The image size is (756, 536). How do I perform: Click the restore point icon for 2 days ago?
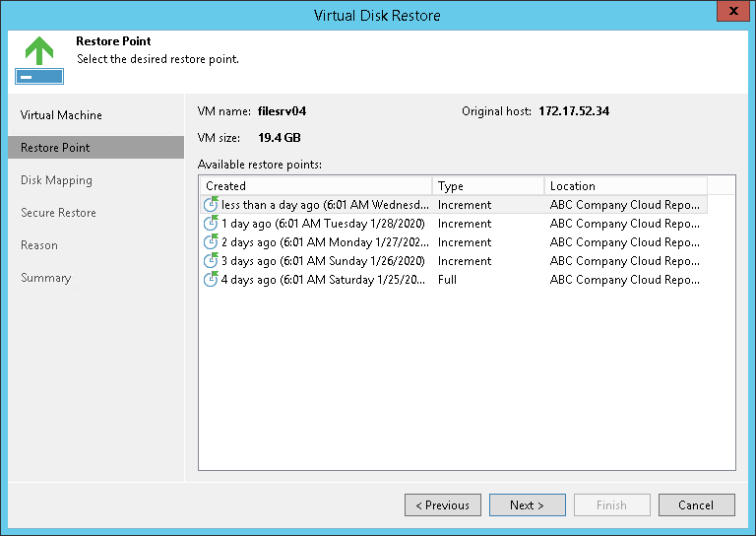click(x=211, y=242)
